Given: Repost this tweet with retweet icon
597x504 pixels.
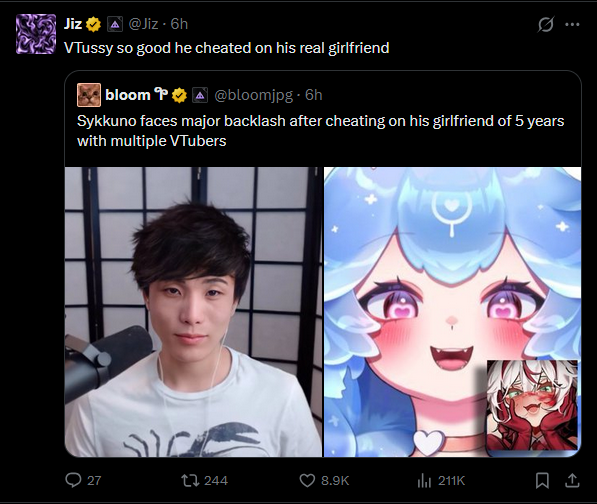Looking at the screenshot, I should click(x=190, y=480).
